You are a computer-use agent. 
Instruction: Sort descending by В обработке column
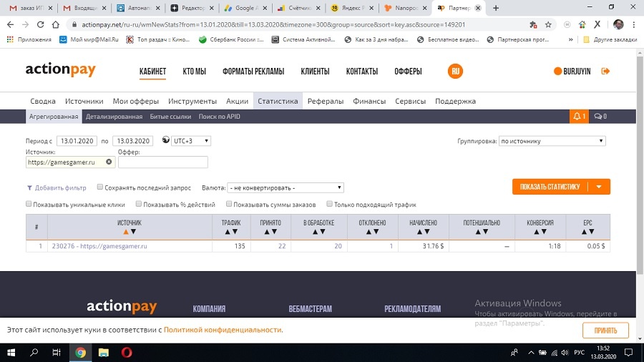coord(323,232)
